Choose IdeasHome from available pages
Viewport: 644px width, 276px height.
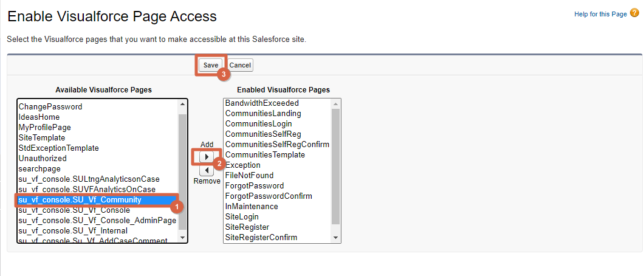click(x=41, y=117)
